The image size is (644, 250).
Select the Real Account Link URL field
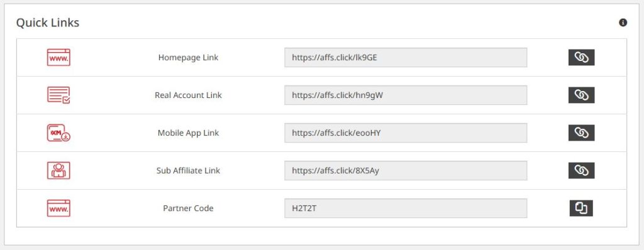[x=406, y=95]
